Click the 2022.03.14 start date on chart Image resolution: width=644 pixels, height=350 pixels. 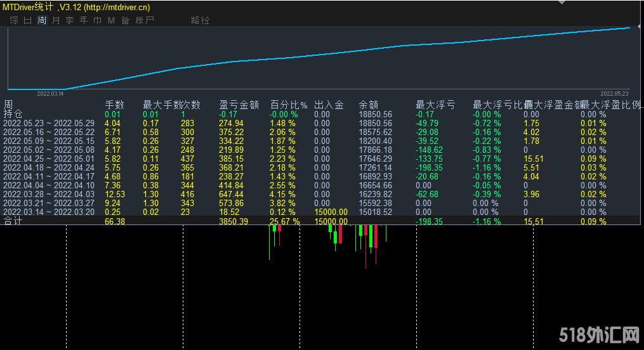click(50, 93)
